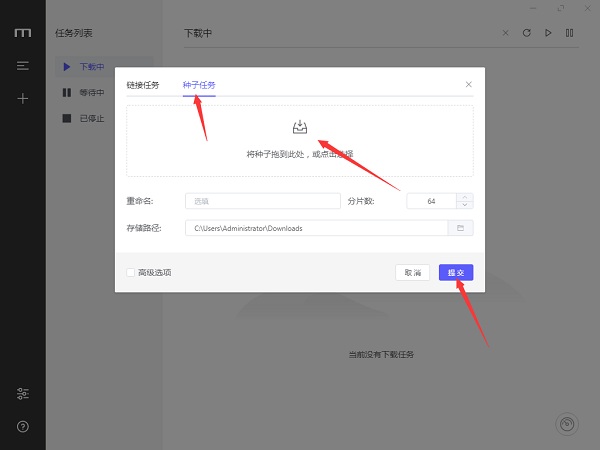Click the plus icon to add task

[x=22, y=98]
